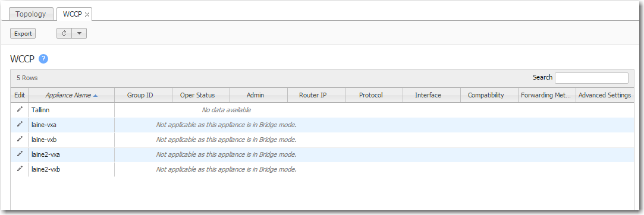Click the Edit column header
644x215 pixels.
pos(19,95)
